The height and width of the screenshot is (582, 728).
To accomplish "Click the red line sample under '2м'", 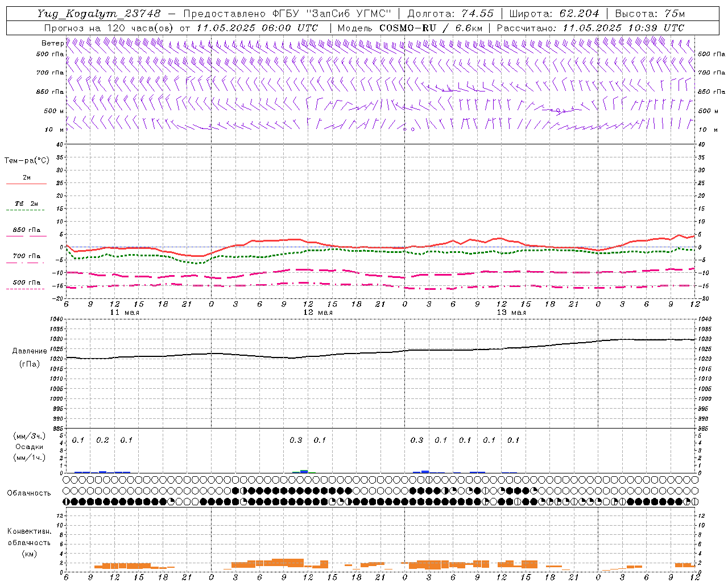I will pyautogui.click(x=26, y=184).
